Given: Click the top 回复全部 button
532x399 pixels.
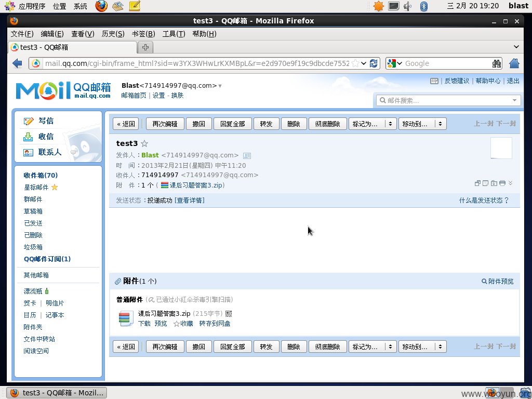Looking at the screenshot, I should 232,124.
